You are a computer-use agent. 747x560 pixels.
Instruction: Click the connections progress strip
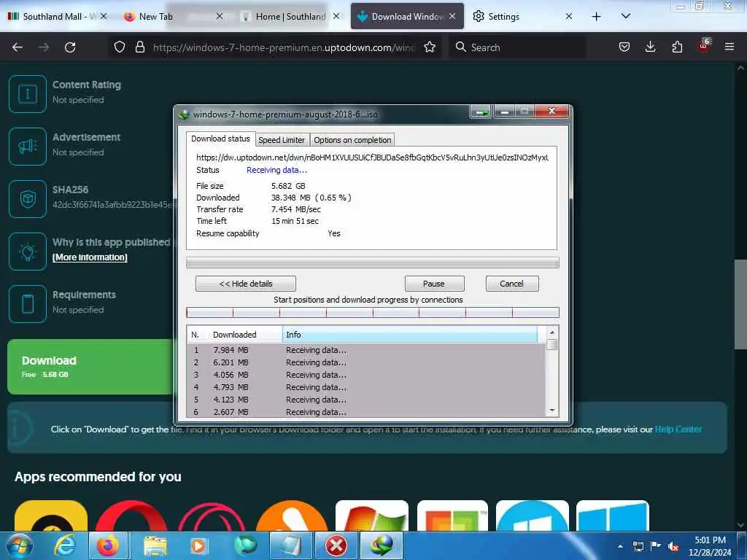373,312
